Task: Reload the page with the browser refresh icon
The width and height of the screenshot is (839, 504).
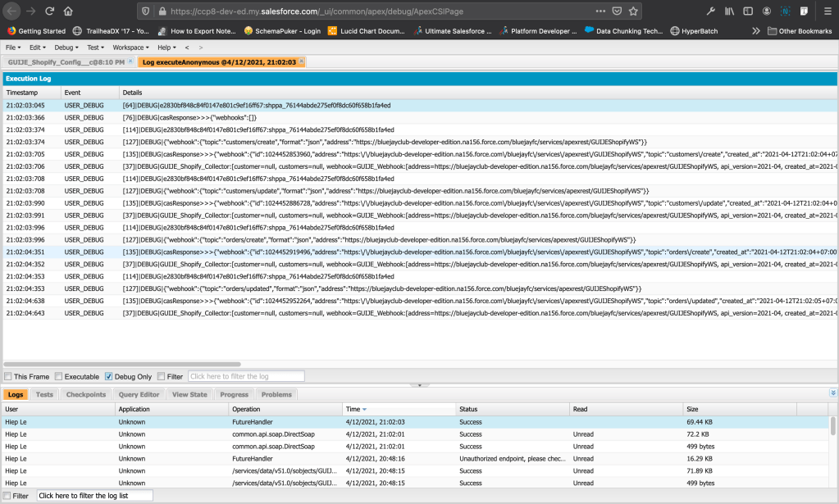Action: click(50, 11)
